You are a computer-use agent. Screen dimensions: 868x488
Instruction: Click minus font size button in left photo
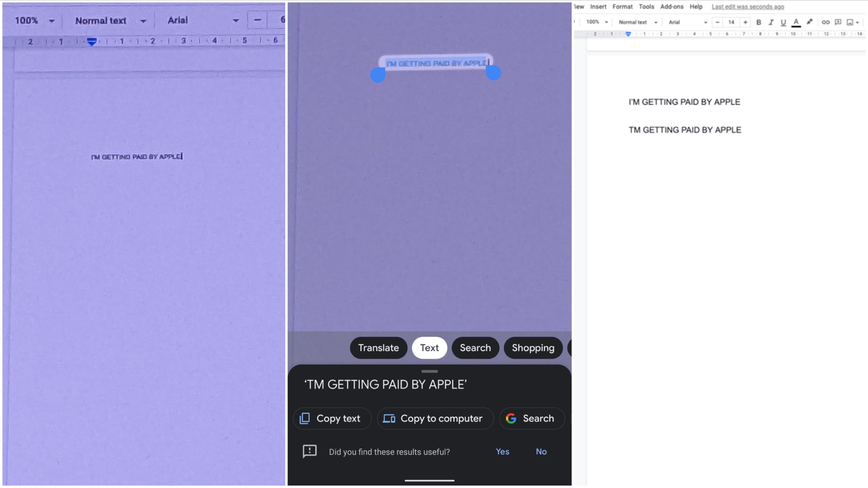point(257,20)
